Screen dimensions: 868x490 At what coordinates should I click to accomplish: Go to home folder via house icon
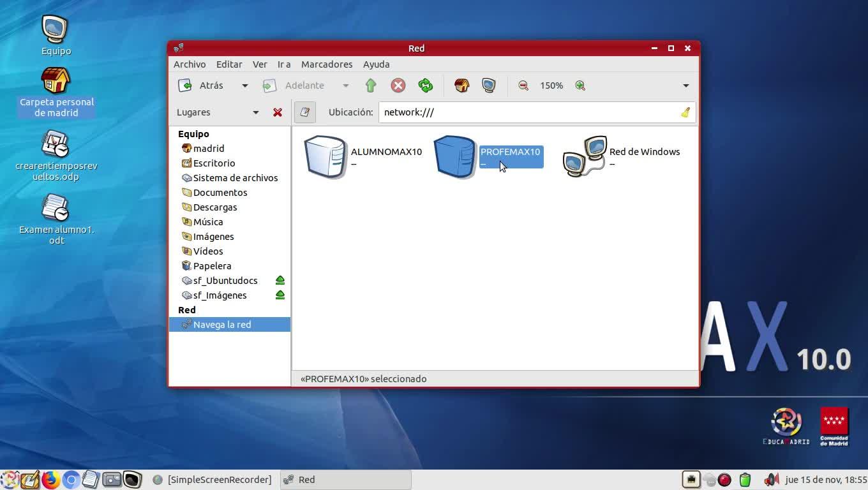(x=461, y=85)
